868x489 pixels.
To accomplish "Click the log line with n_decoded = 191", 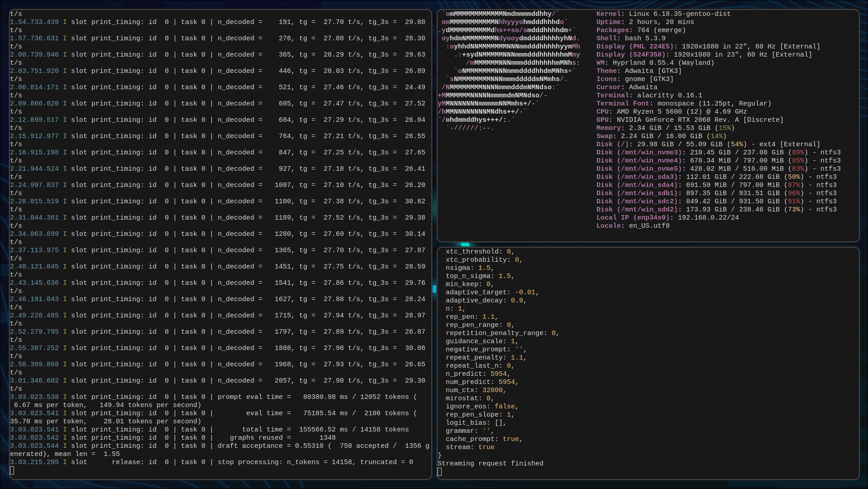I will coord(218,26).
